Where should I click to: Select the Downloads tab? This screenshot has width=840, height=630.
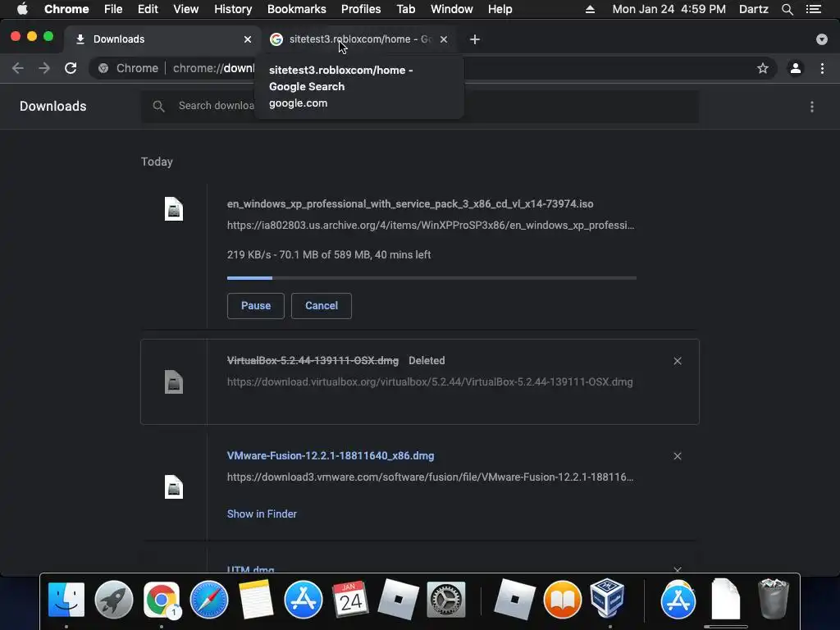(163, 39)
